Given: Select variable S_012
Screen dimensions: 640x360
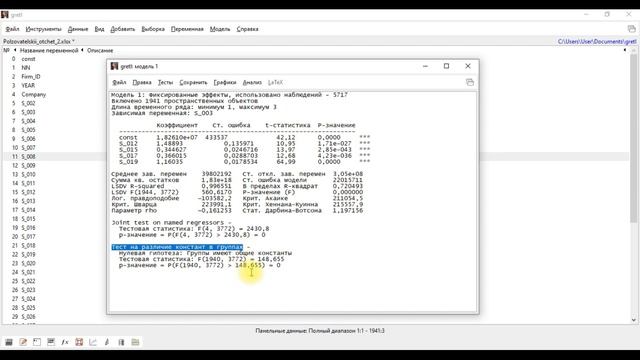Looking at the screenshot, I should tap(28, 192).
